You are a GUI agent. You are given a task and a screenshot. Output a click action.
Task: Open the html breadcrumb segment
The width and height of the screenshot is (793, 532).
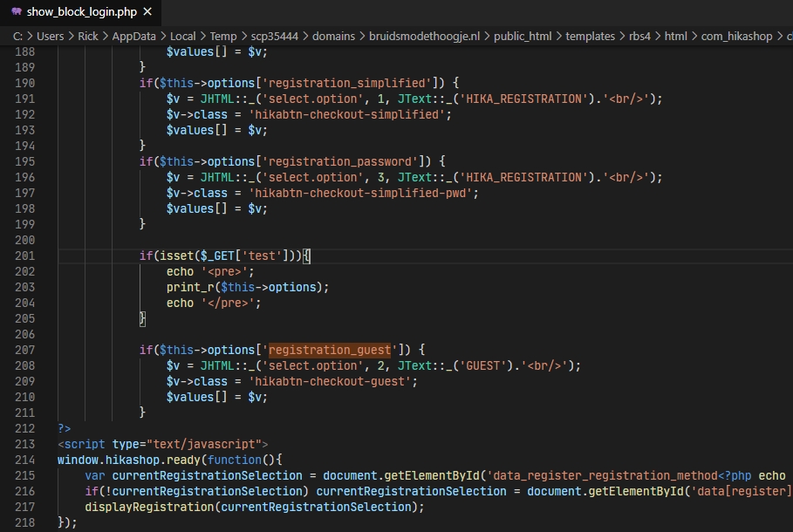(x=676, y=37)
